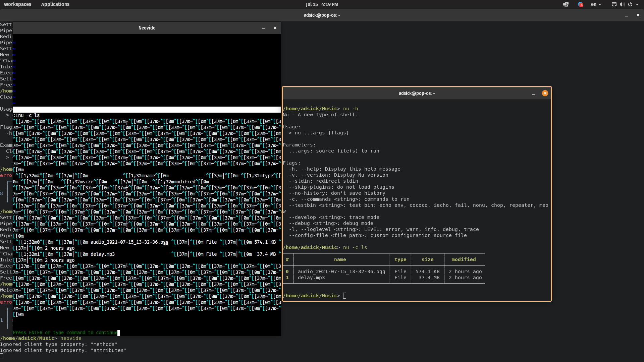Click 'Press ENTER or type command' prompt
The image size is (644, 362).
tap(65, 333)
